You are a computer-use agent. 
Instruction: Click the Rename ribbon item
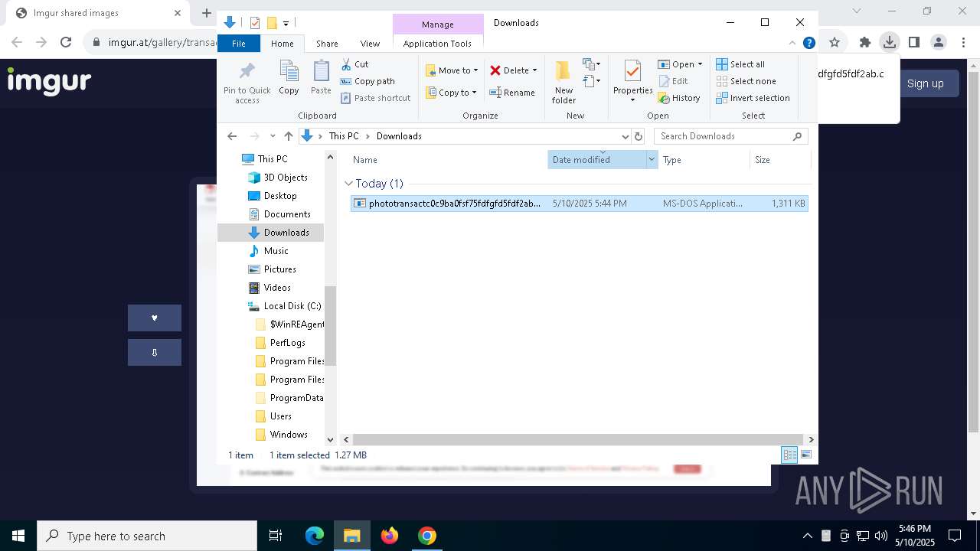click(x=512, y=93)
